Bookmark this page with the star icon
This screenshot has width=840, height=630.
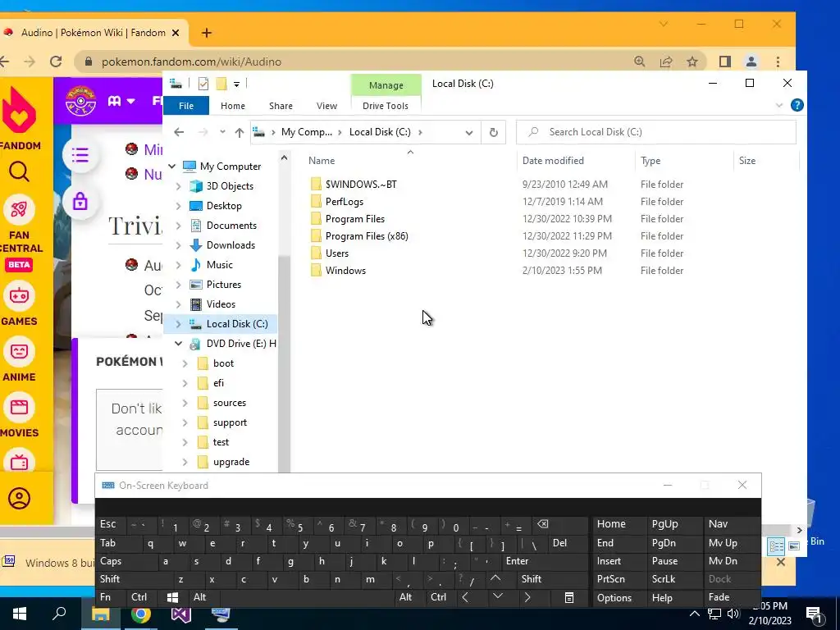pyautogui.click(x=692, y=62)
